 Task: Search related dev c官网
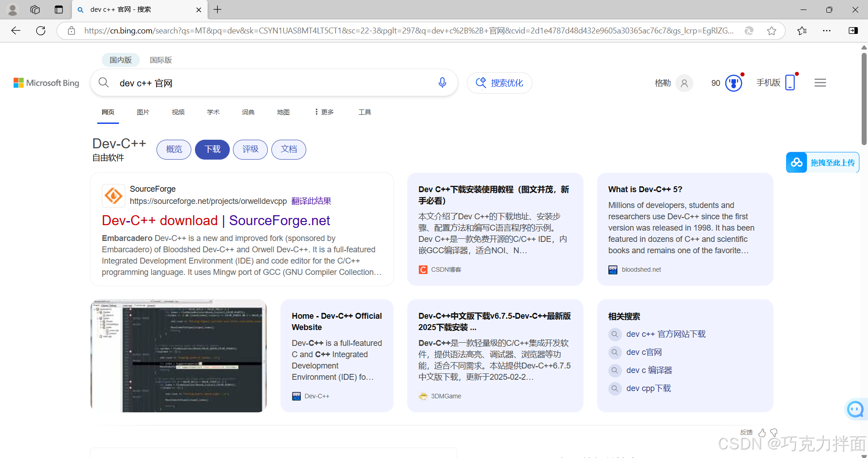point(644,352)
